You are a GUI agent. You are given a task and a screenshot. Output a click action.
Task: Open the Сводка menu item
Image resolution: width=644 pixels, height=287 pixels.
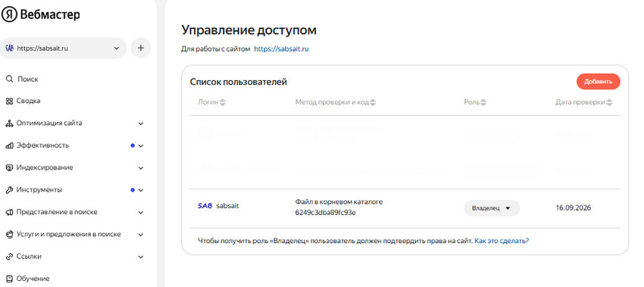click(x=28, y=101)
